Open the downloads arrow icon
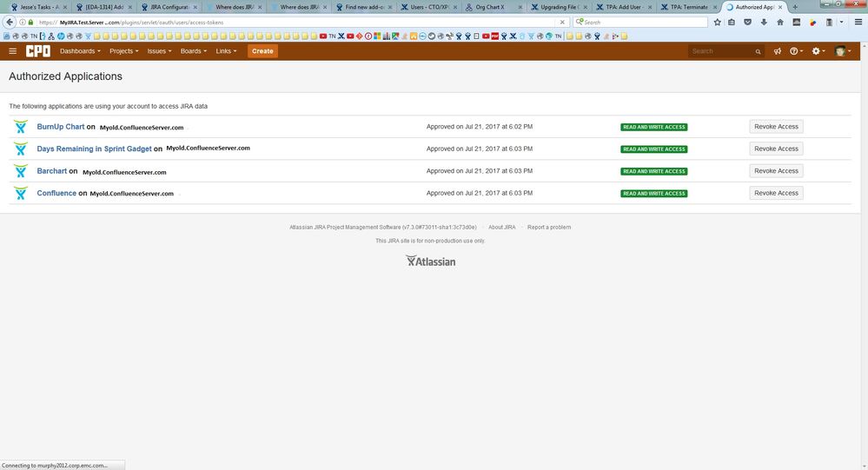The image size is (868, 470). coord(764,22)
